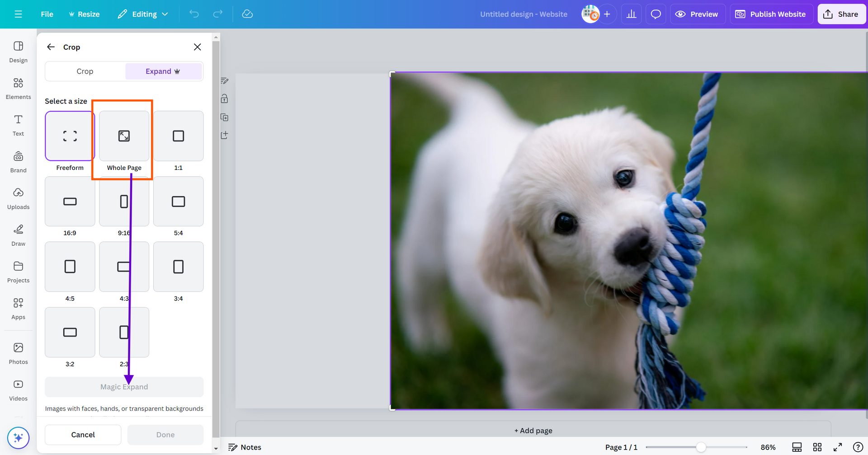Click the Canva AI assistant sparkle button
Screen dimensions: 868x455
[18, 437]
